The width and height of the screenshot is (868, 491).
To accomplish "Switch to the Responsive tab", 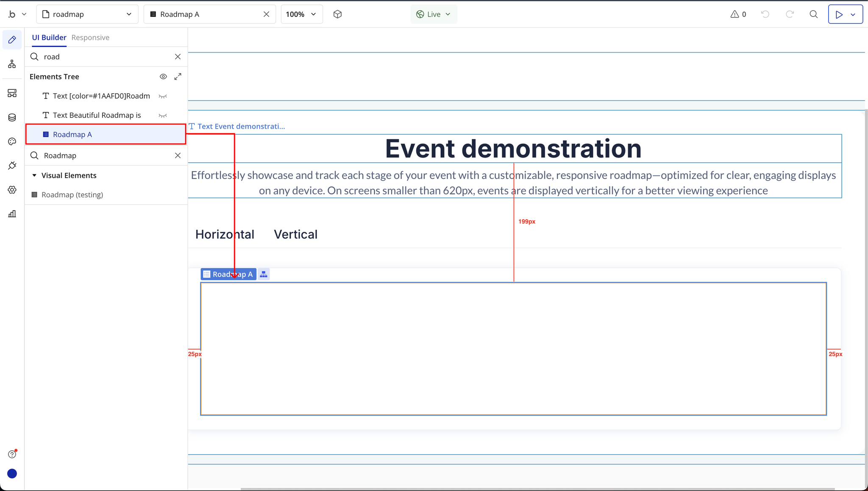I will pos(90,38).
